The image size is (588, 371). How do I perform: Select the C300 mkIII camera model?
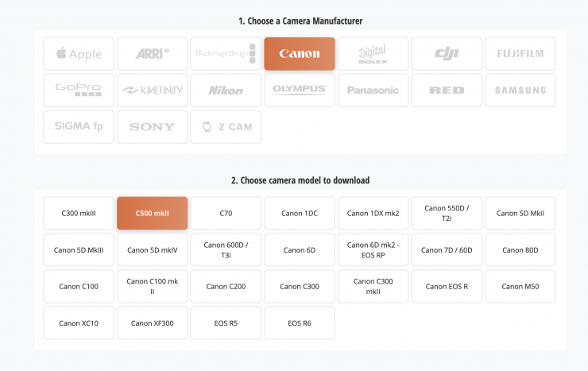click(79, 213)
